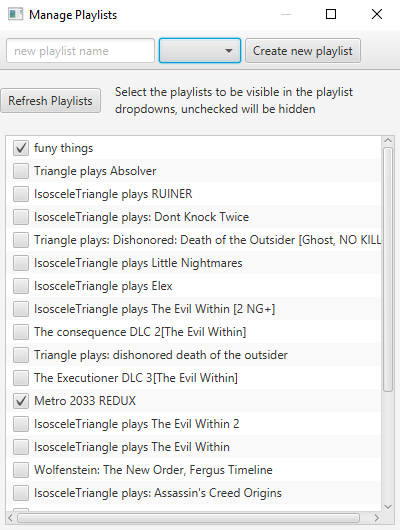Open the playlist type dropdown
The height and width of the screenshot is (530, 400).
pos(200,51)
